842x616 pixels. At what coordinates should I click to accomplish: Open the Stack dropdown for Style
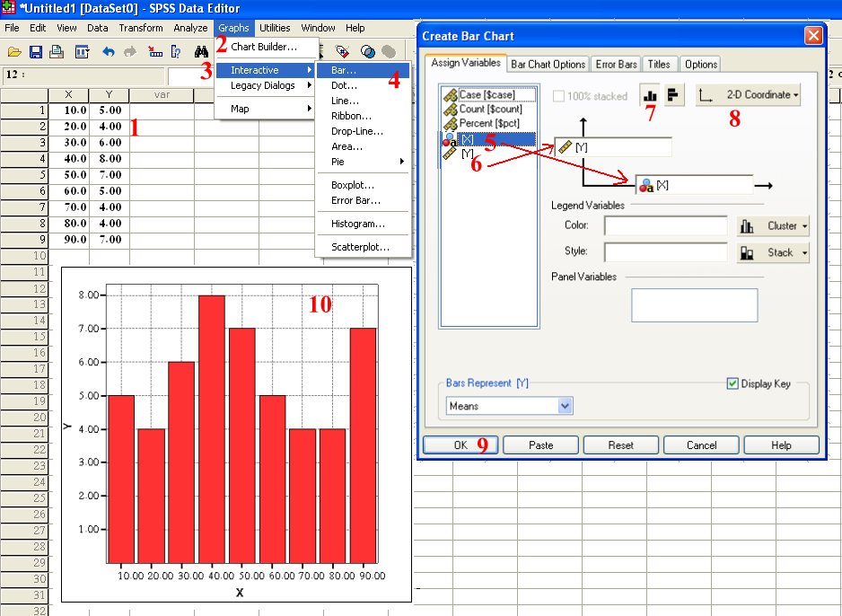pyautogui.click(x=773, y=252)
